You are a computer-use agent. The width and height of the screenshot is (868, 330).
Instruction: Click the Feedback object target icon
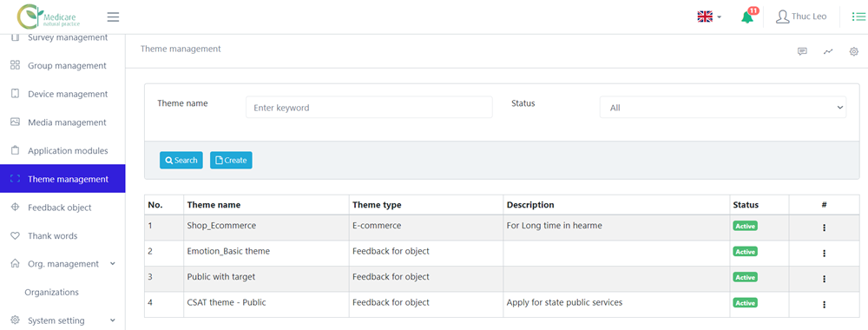(x=16, y=207)
